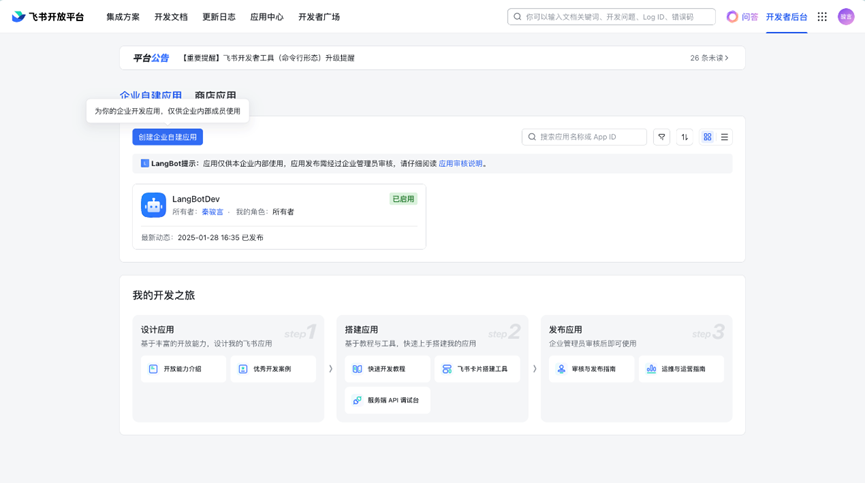Click the 我的开发之旅 heading
Viewport: 865px width, 483px height.
[x=164, y=296]
